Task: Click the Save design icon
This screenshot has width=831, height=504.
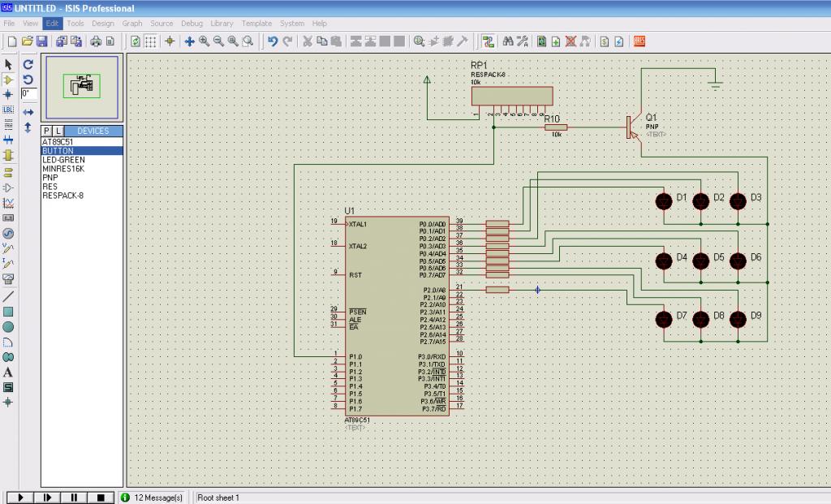Action: tap(41, 41)
